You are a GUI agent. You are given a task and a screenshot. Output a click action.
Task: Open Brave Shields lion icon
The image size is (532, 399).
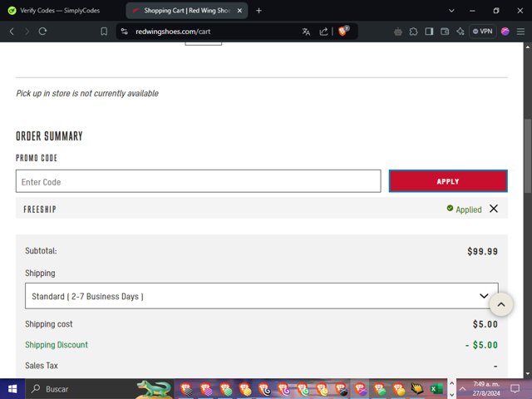(343, 32)
